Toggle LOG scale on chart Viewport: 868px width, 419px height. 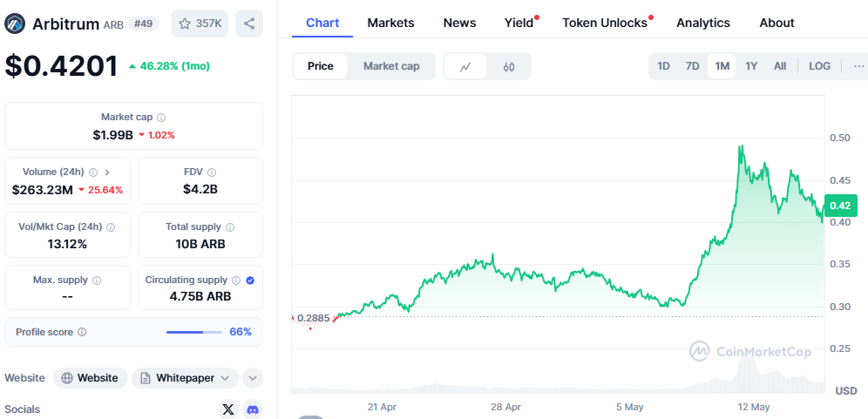click(820, 66)
